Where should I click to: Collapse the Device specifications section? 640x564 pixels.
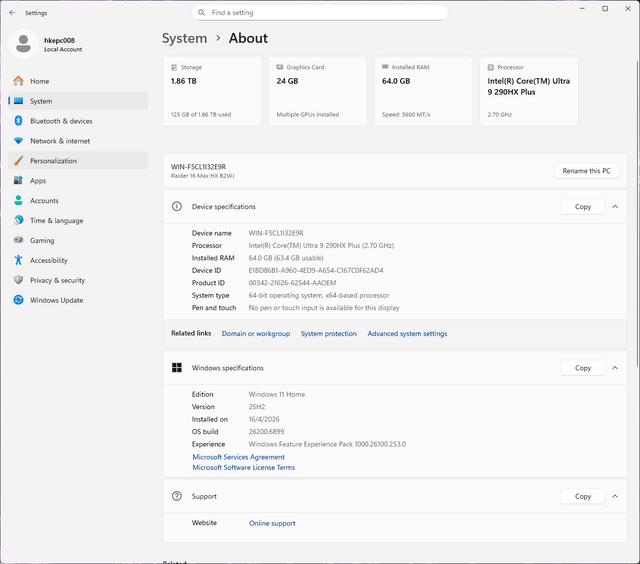click(615, 207)
